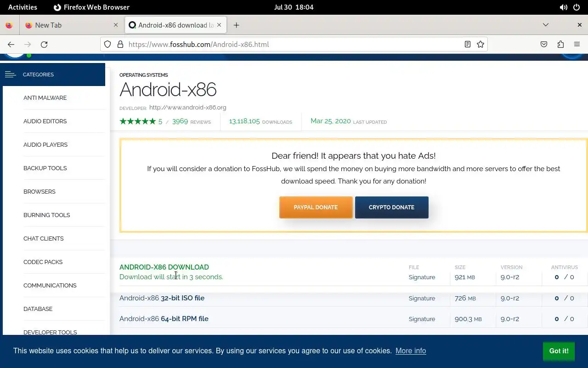The height and width of the screenshot is (368, 588).
Task: Open the Activities overview
Action: (x=23, y=7)
